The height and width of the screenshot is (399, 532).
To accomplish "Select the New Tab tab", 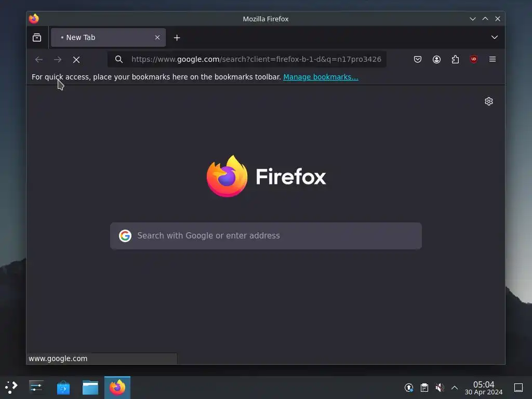I will 108,37.
